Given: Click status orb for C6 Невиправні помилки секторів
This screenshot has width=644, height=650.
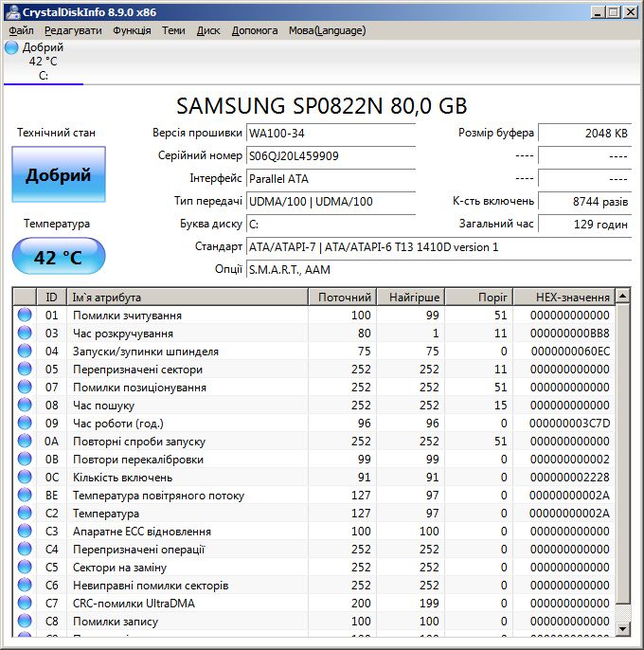Looking at the screenshot, I should (x=25, y=585).
